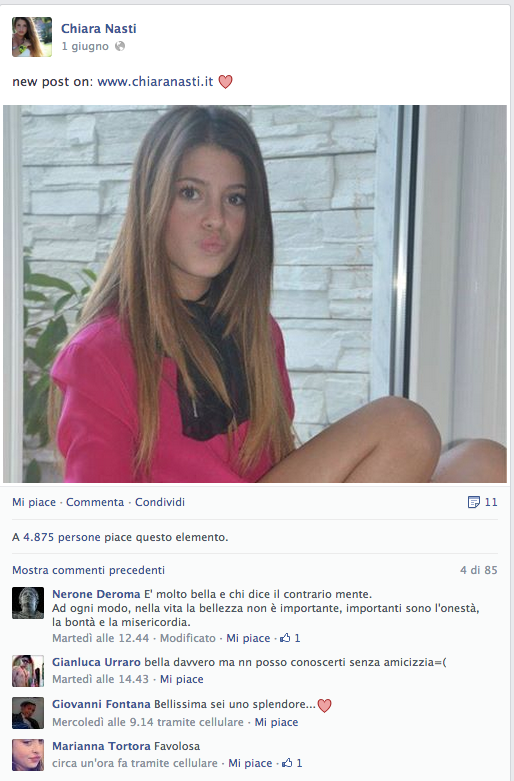Click Mi piace under the post

34,502
